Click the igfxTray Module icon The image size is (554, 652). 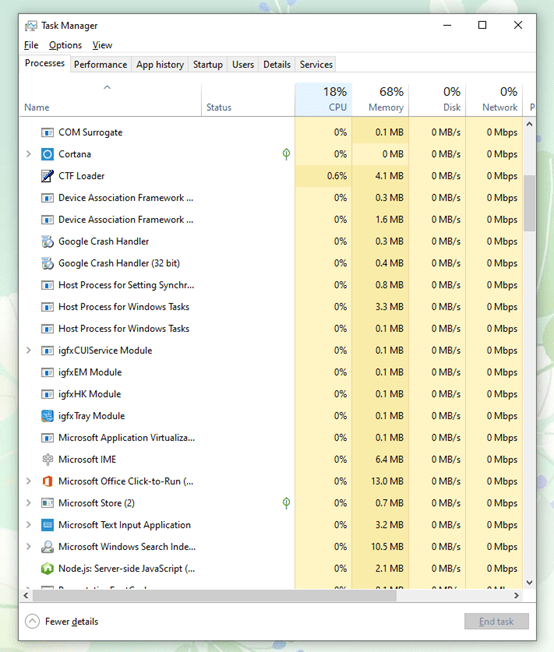47,416
